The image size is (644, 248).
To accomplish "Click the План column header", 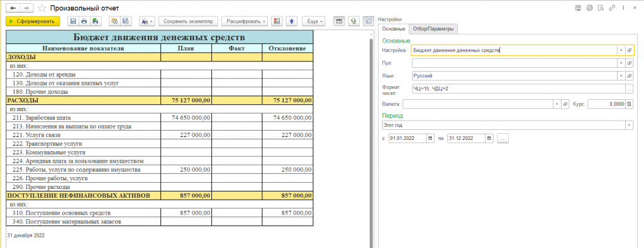I will [186, 48].
